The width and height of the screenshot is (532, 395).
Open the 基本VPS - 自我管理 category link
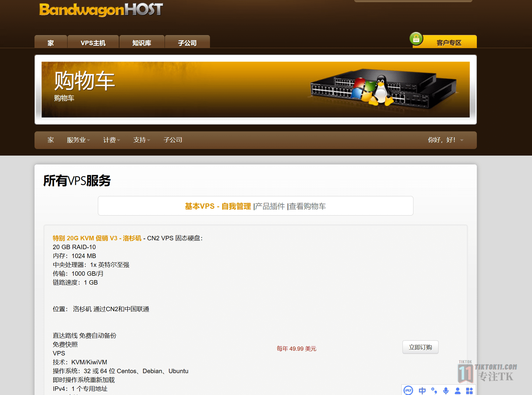click(218, 206)
